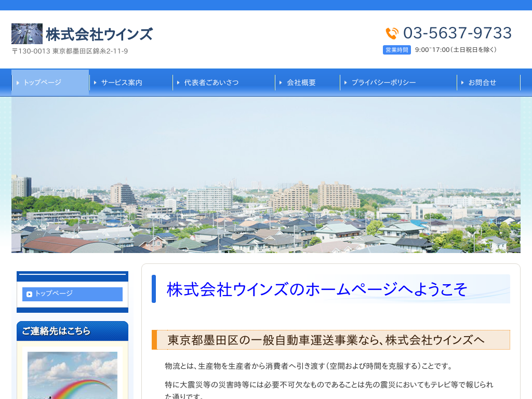Click the arrow icon before プライバシーポリシー

click(x=345, y=83)
